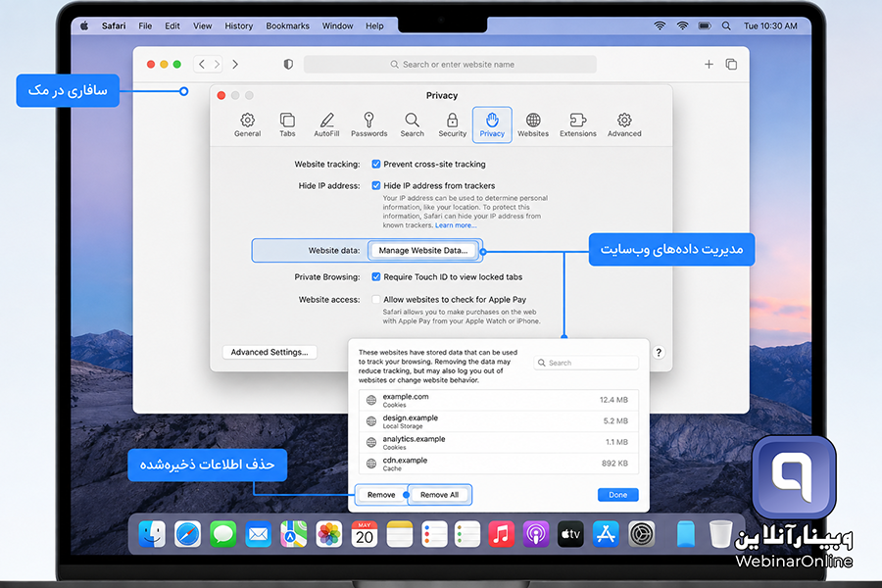Open Podcasts from the Dock
The height and width of the screenshot is (588, 882).
pyautogui.click(x=536, y=534)
